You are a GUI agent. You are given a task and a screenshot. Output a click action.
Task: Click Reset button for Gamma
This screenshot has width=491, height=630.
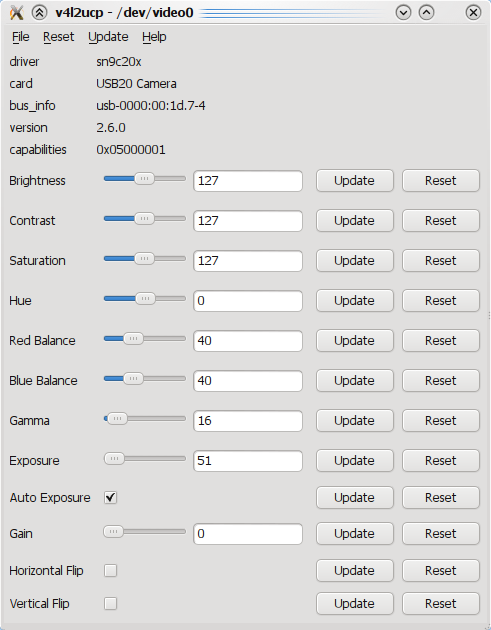click(441, 421)
